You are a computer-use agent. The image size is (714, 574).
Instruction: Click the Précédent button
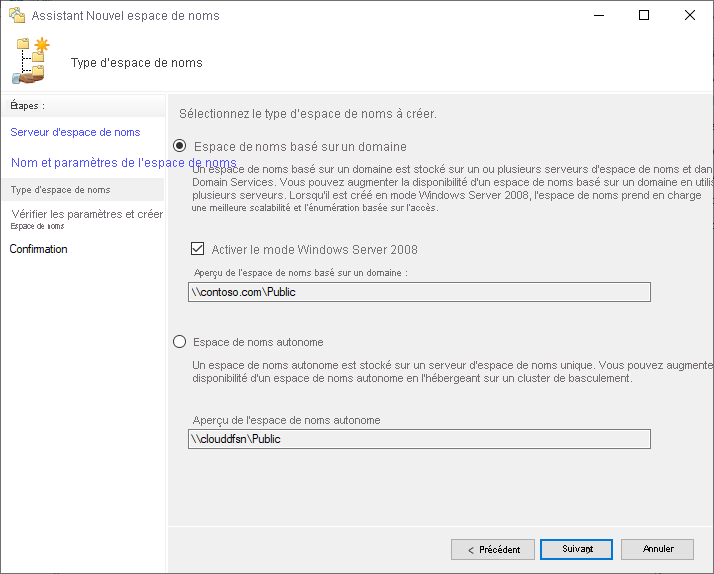coord(493,550)
